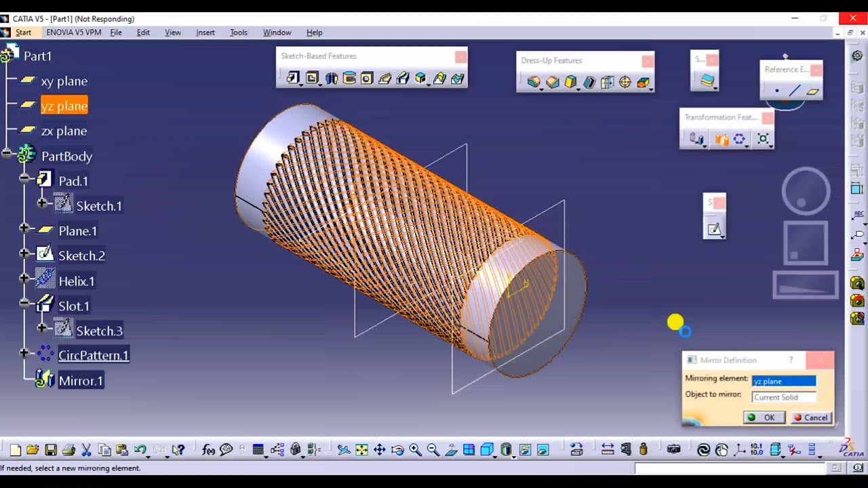Select xy plane in the tree
Viewport: 868px width, 488px height.
coord(64,81)
